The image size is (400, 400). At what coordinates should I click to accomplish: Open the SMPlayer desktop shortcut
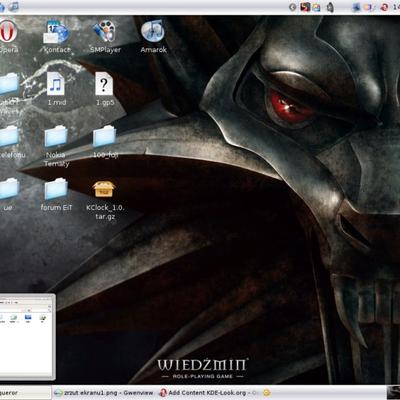point(105,31)
